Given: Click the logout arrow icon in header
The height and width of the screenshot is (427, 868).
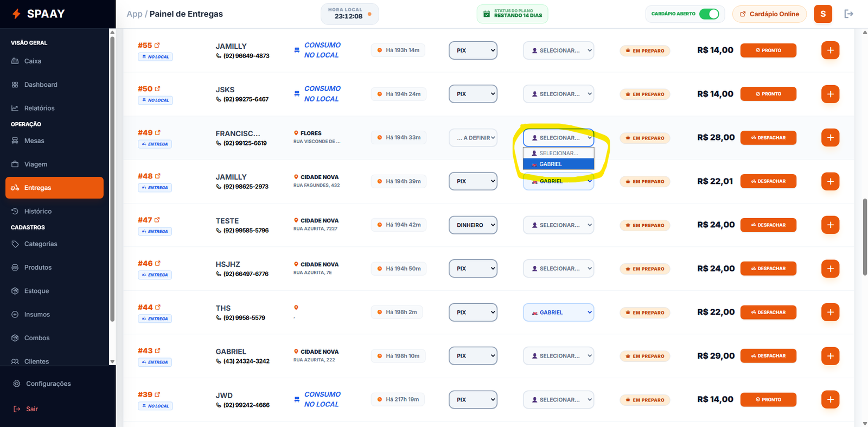Looking at the screenshot, I should click(849, 14).
